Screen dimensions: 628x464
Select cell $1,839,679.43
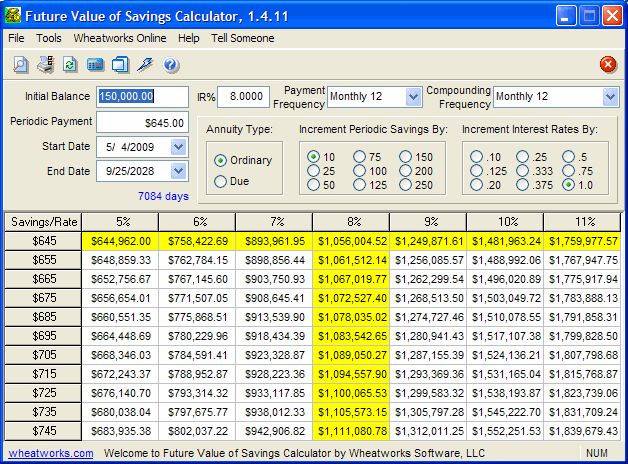pyautogui.click(x=582, y=431)
